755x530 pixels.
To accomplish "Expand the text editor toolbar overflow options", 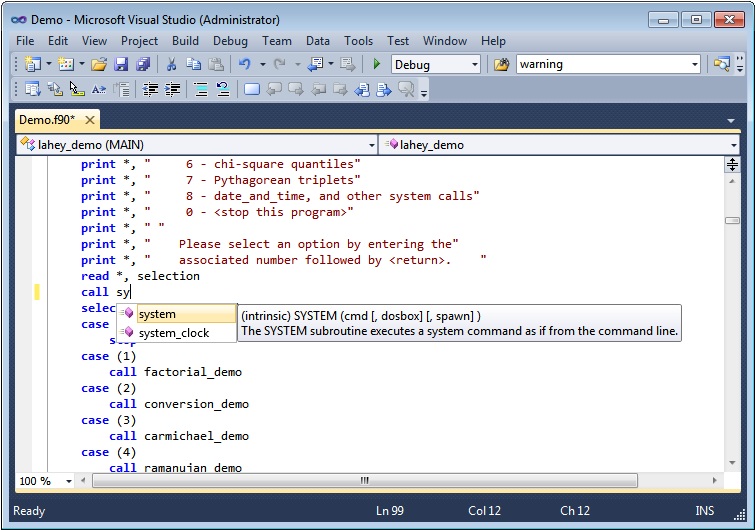I will [x=424, y=93].
